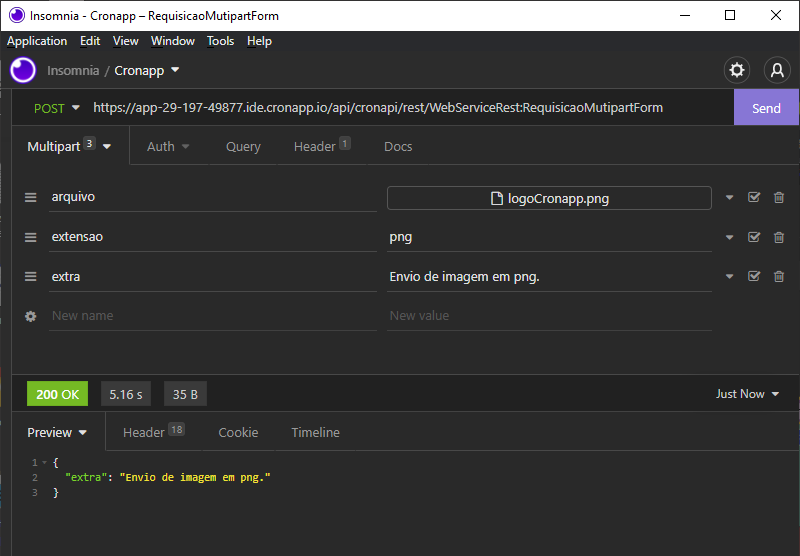
Task: Delete the arquivo row with trash icon
Action: 779,197
